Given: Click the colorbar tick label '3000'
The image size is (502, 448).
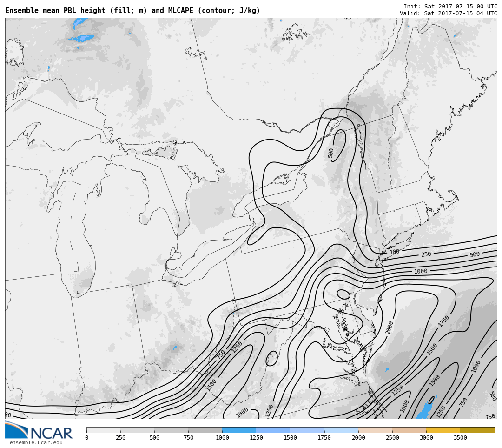Looking at the screenshot, I should (426, 438).
